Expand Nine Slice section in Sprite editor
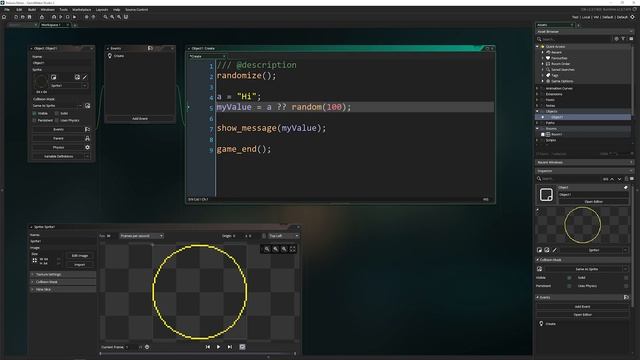Image resolution: width=640 pixels, height=360 pixels. (63, 289)
